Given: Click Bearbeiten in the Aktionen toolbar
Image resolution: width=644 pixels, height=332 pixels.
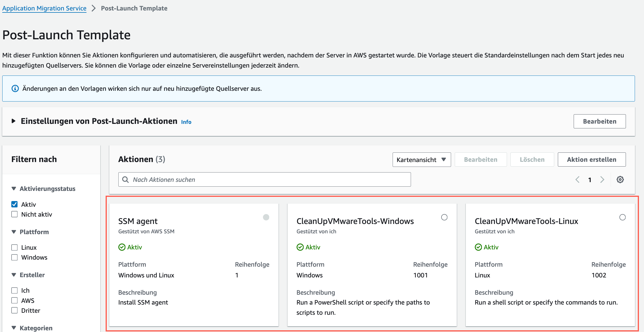Looking at the screenshot, I should point(481,159).
